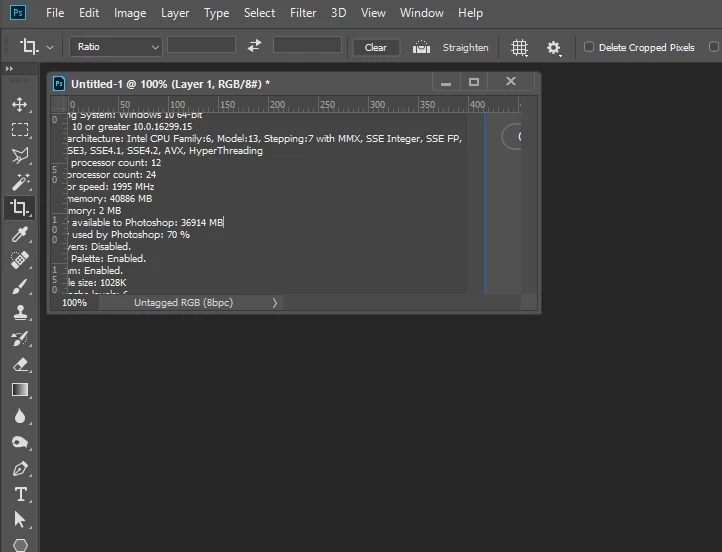Click the crop width ratio field
Screen dimensions: 722x552
tap(201, 45)
